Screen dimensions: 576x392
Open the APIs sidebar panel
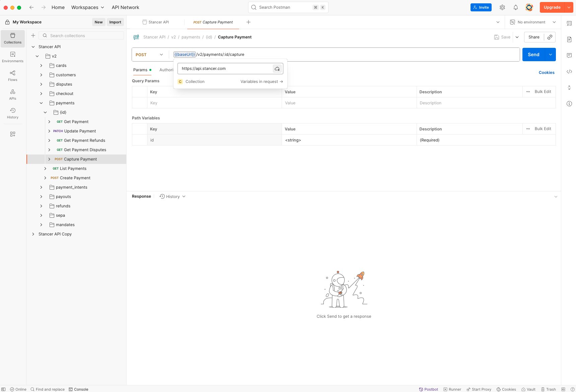(13, 94)
